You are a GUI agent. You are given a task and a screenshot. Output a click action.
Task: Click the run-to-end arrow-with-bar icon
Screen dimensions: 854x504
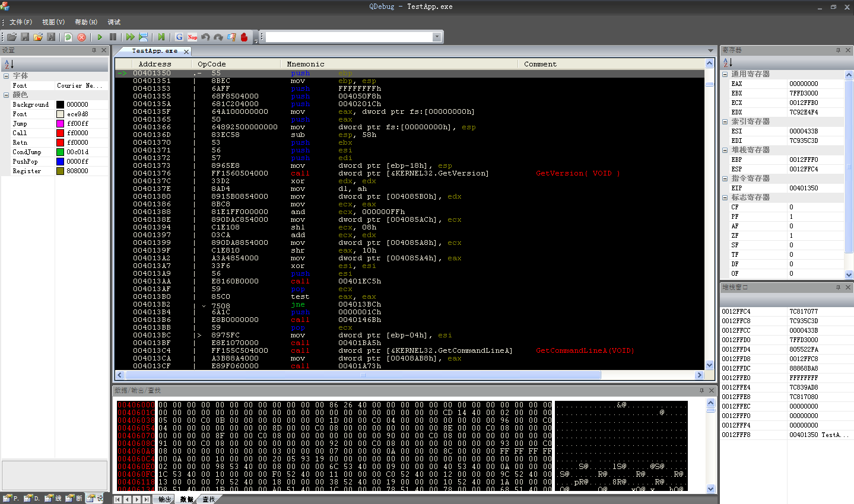[161, 37]
